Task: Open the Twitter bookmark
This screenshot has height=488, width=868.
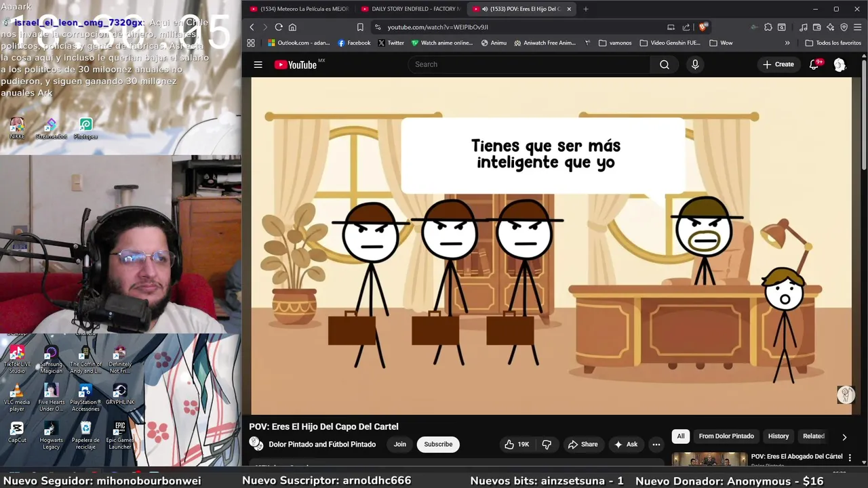Action: pyautogui.click(x=391, y=43)
